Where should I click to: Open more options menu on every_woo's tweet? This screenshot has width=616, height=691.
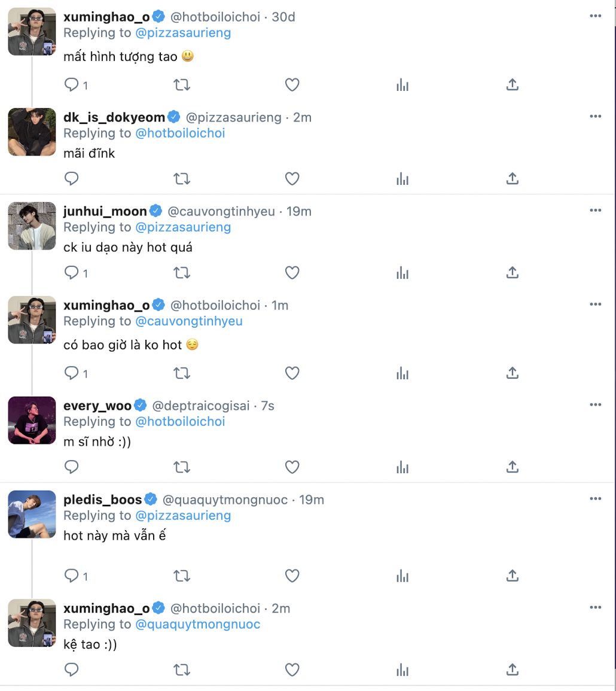(x=595, y=404)
